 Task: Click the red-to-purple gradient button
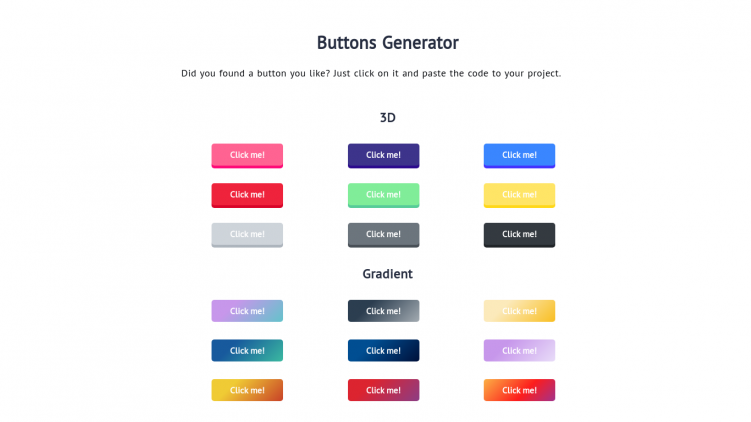tap(383, 390)
